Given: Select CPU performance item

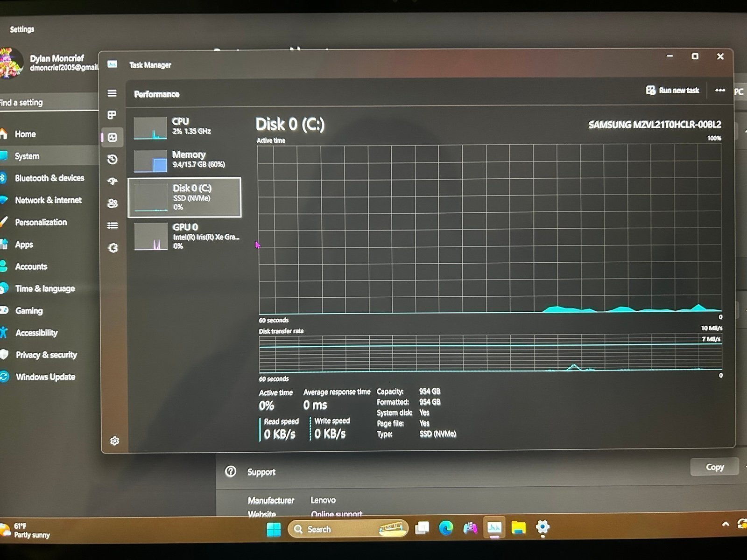Looking at the screenshot, I should [x=185, y=127].
